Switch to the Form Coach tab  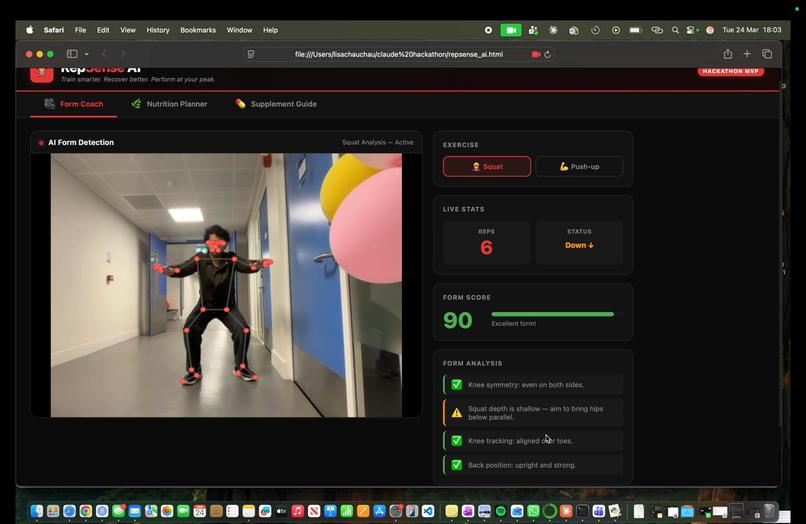pos(74,104)
